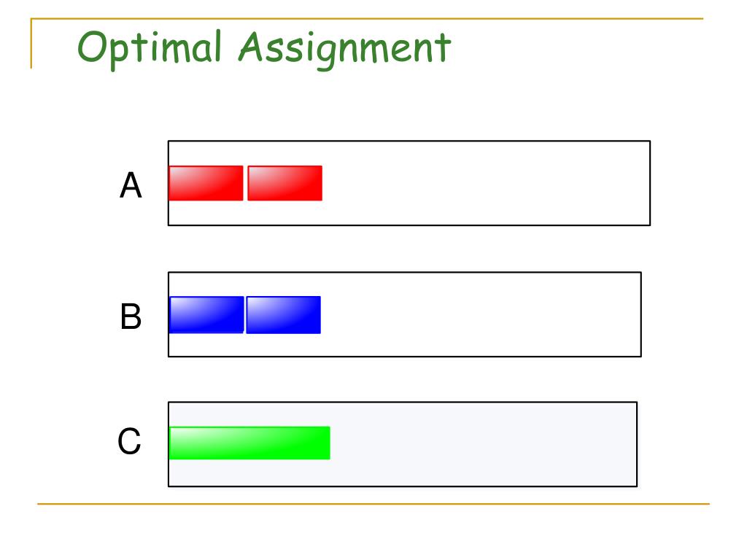
Task: Click the second red block in row A
Action: (285, 183)
